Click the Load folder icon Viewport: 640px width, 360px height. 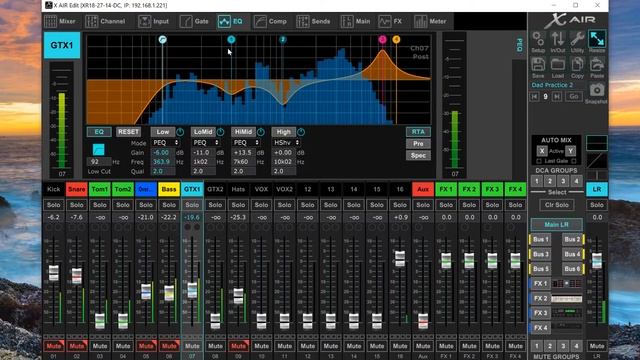coord(558,65)
